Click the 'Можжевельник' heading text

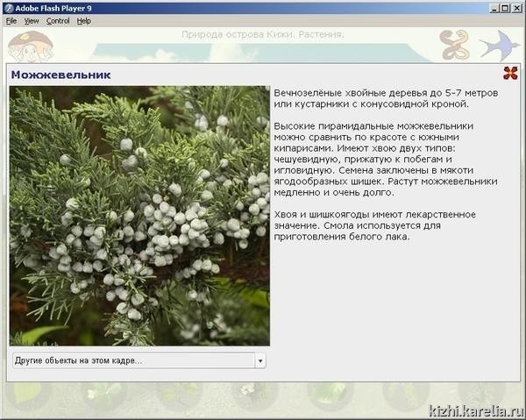[x=60, y=75]
